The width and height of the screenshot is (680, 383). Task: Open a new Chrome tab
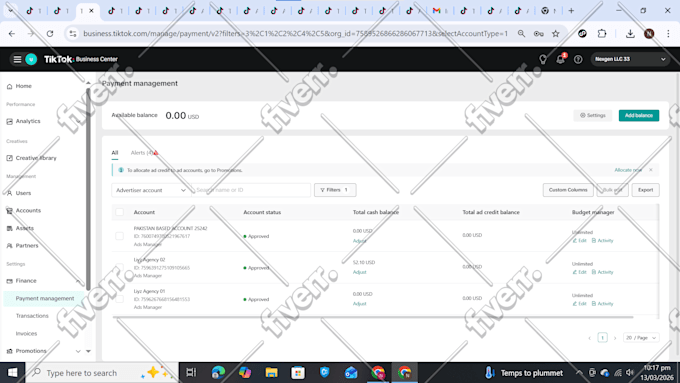(571, 11)
